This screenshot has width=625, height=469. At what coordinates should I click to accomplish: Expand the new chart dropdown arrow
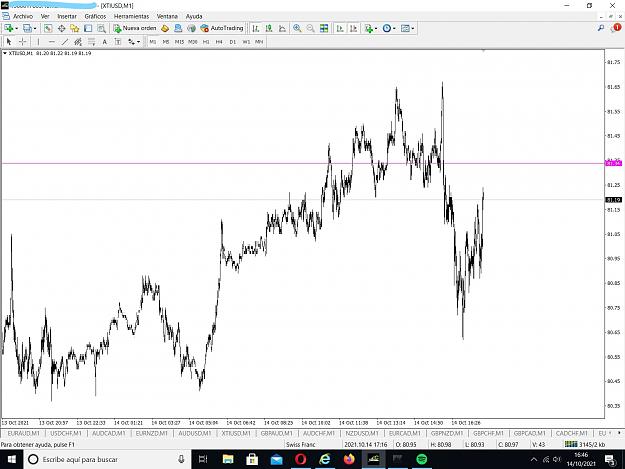coord(16,29)
